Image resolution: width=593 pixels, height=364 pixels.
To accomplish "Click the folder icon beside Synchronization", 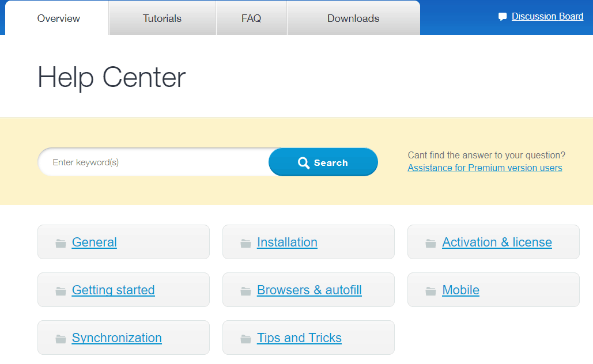I will click(61, 338).
